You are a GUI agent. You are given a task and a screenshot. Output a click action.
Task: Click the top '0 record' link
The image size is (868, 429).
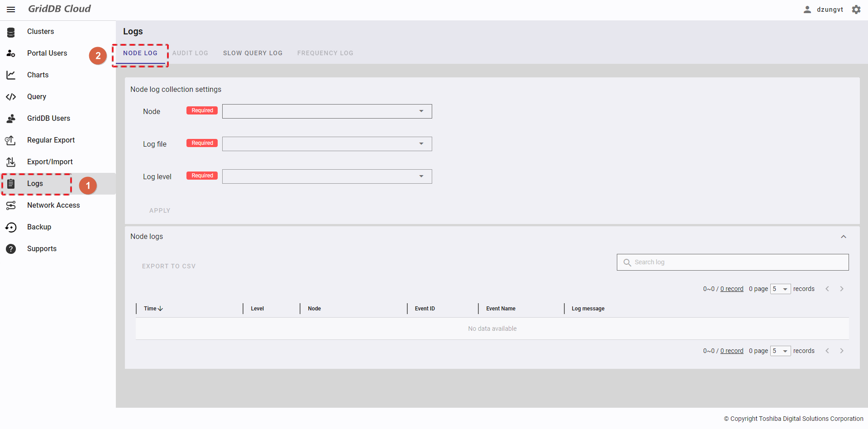point(731,289)
